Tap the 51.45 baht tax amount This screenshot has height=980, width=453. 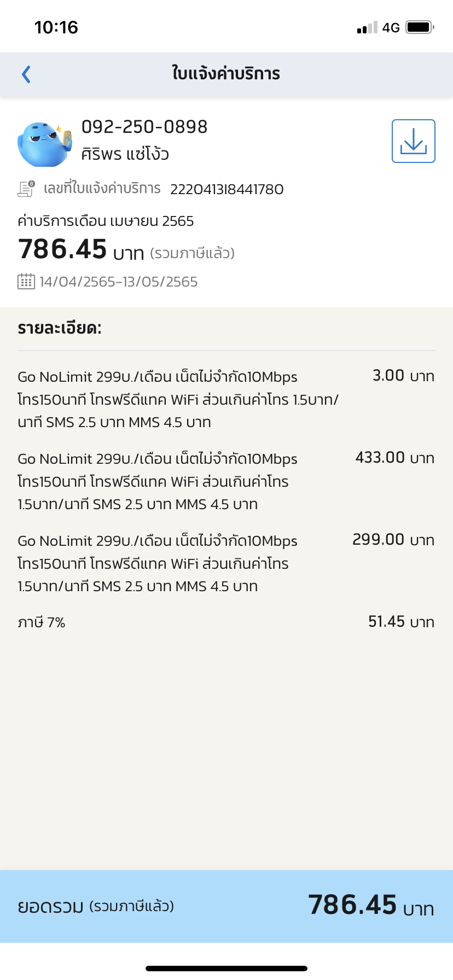click(401, 622)
